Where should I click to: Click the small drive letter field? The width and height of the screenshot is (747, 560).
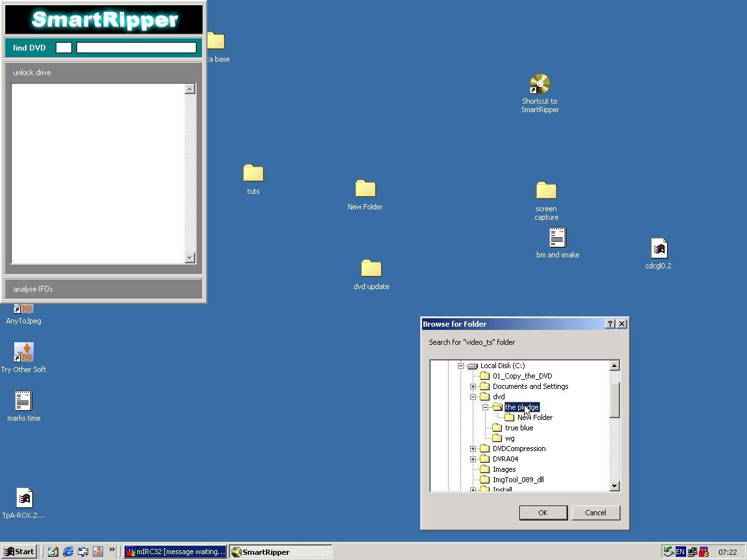(64, 47)
